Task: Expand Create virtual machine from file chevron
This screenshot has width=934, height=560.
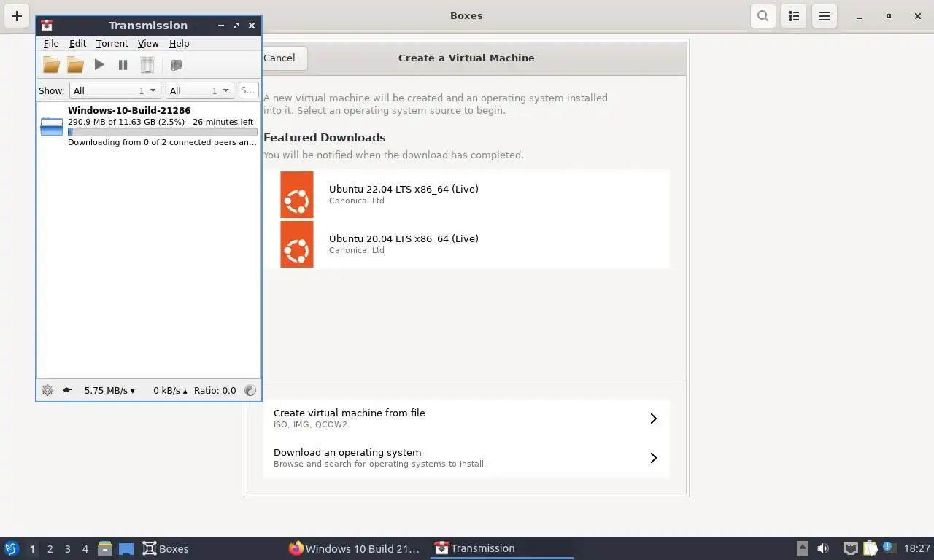Action: pyautogui.click(x=653, y=419)
